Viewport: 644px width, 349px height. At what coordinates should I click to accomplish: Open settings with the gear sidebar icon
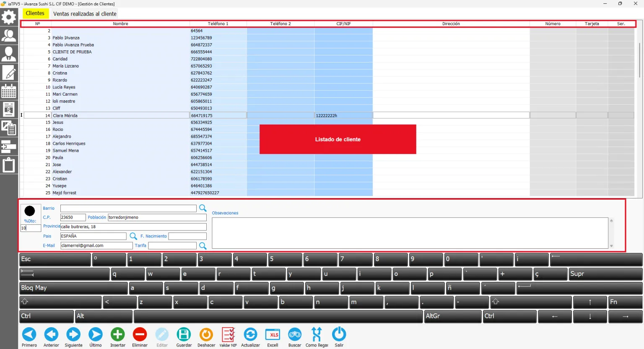(9, 17)
